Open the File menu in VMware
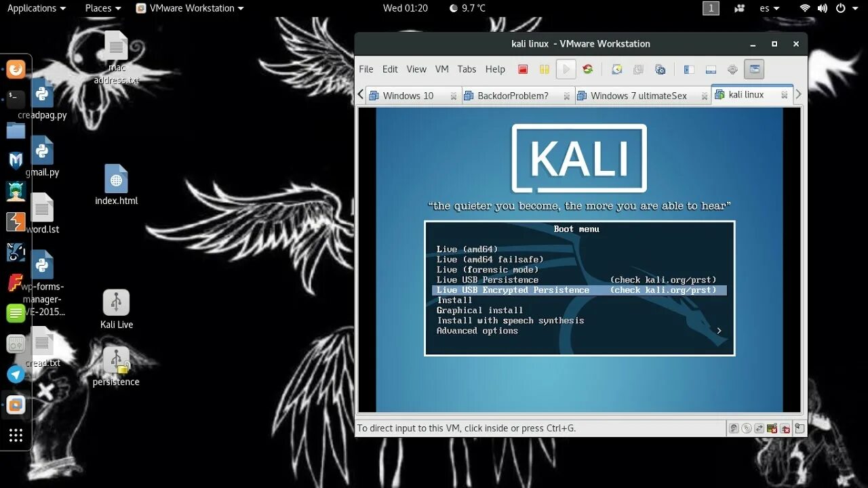Image resolution: width=868 pixels, height=488 pixels. [x=366, y=69]
